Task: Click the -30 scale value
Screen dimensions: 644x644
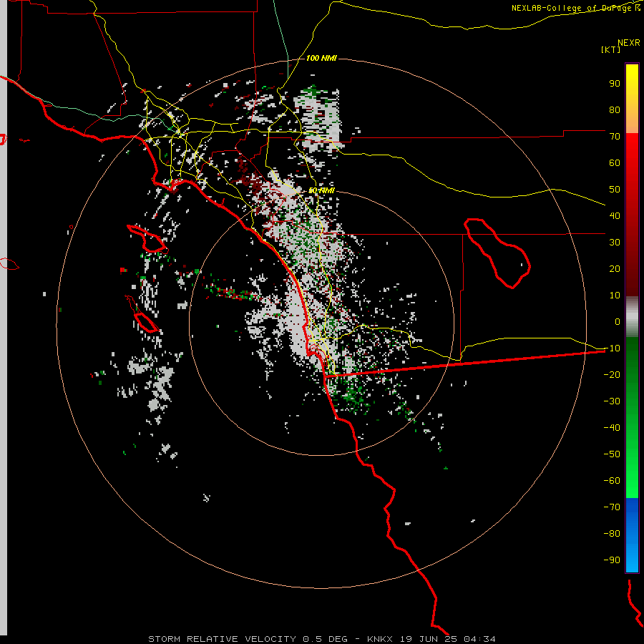Action: tap(612, 401)
